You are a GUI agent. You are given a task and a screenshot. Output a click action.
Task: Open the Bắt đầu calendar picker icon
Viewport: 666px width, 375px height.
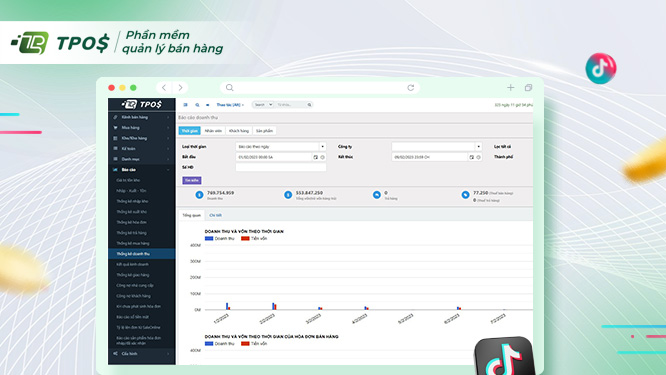pos(316,157)
